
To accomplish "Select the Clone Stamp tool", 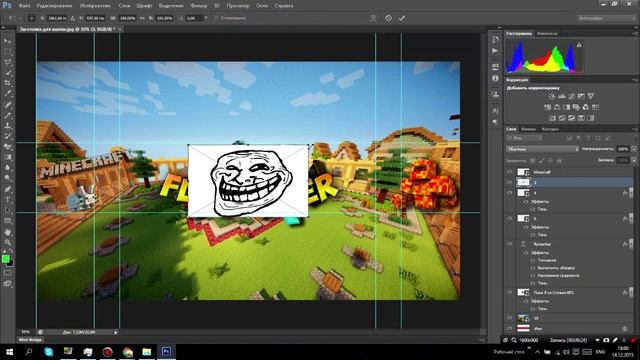I will click(8, 126).
